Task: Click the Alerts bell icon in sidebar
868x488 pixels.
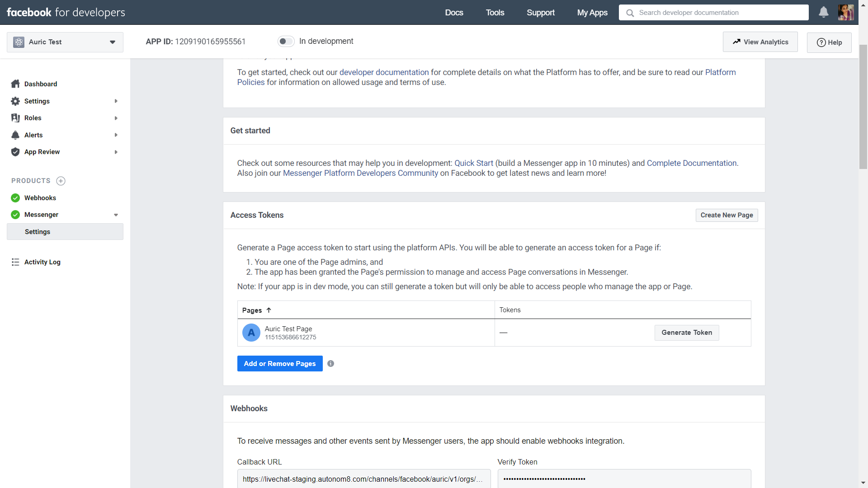Action: (15, 135)
